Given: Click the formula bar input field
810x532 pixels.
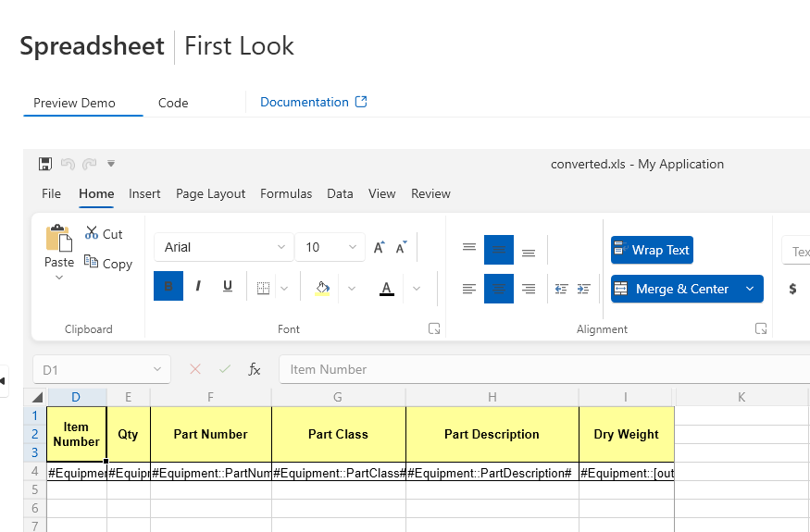Looking at the screenshot, I should [x=537, y=369].
